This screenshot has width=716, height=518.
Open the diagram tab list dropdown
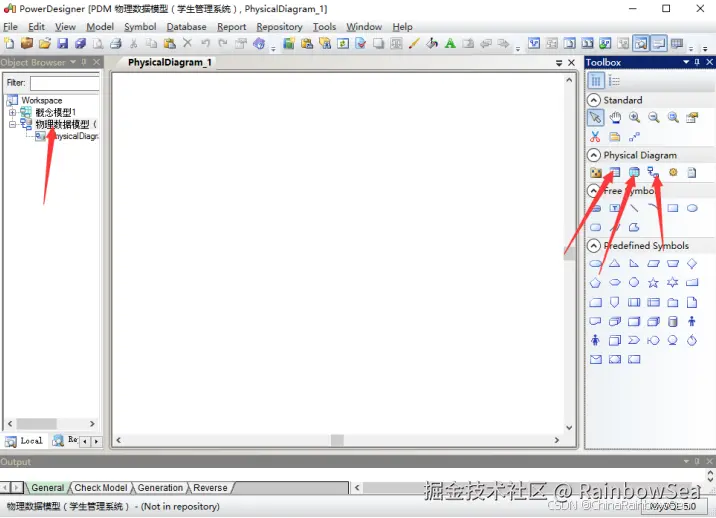click(559, 63)
